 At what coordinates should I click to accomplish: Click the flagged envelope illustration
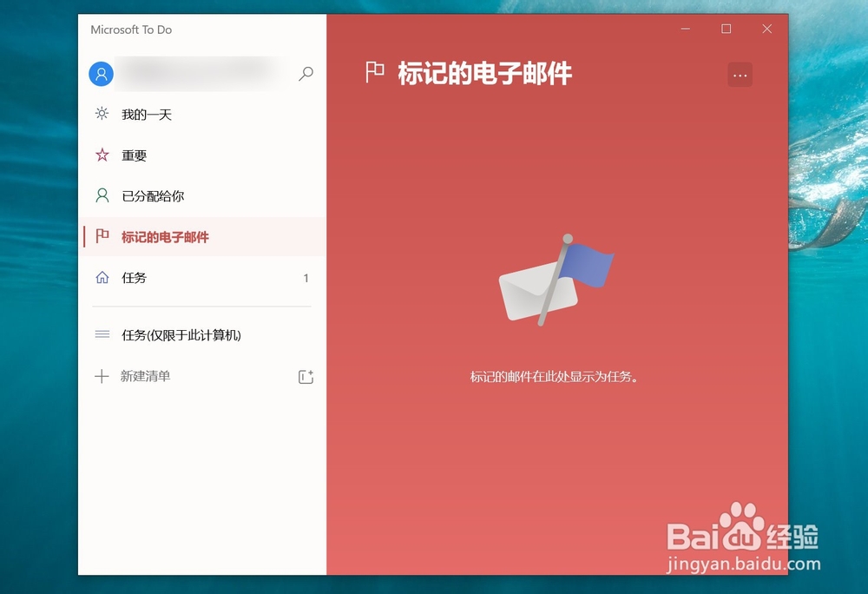click(556, 278)
